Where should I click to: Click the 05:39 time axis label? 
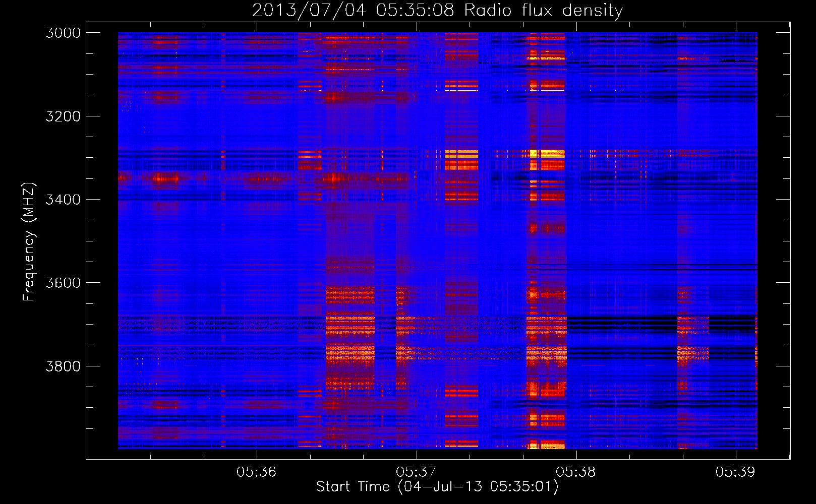point(736,472)
